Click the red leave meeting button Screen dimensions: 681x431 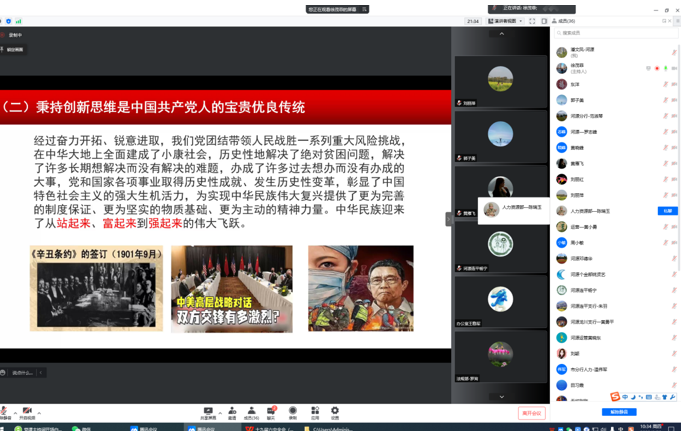(x=531, y=412)
